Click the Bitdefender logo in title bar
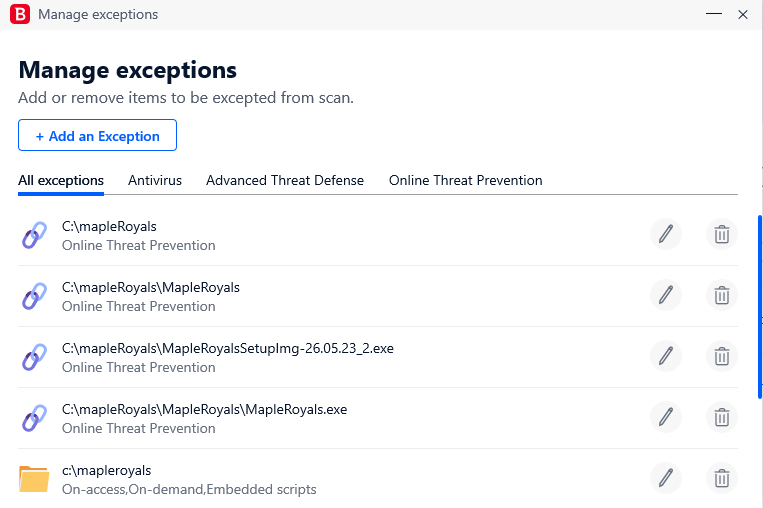The width and height of the screenshot is (763, 508). coord(20,14)
